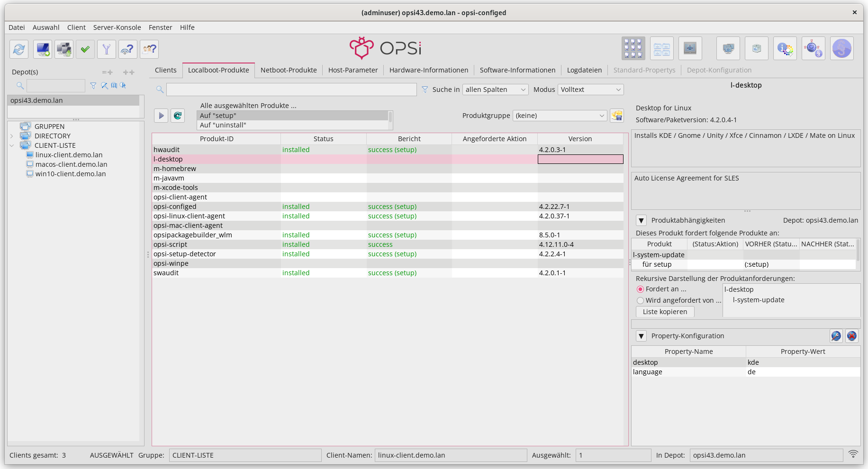Open the 'allen Spalten' dropdown
This screenshot has width=868, height=469.
[496, 90]
